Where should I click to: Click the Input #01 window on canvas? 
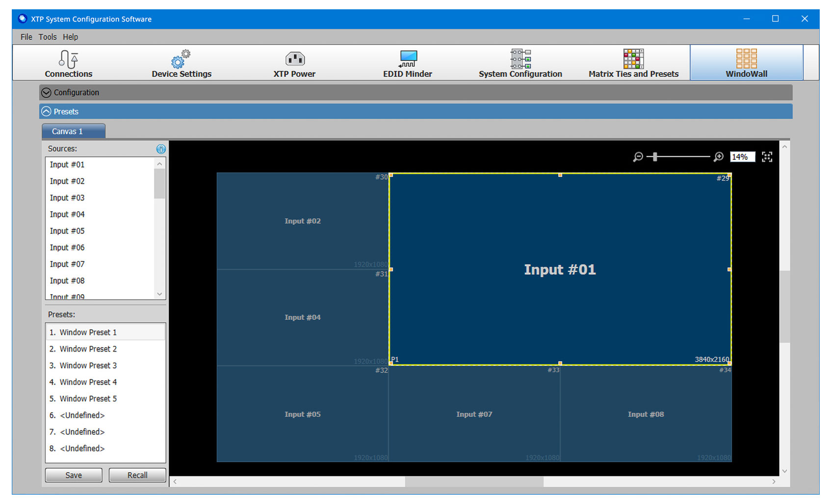(560, 269)
